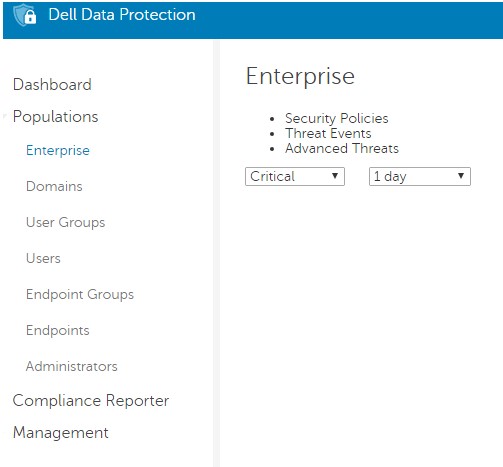The width and height of the screenshot is (503, 467).
Task: Go to Domains
Action: coord(54,186)
